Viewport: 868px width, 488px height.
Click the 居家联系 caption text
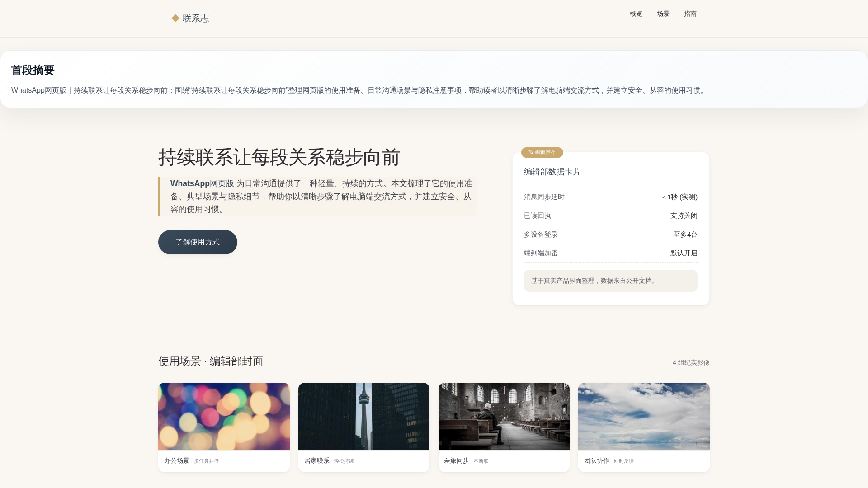coord(317,460)
